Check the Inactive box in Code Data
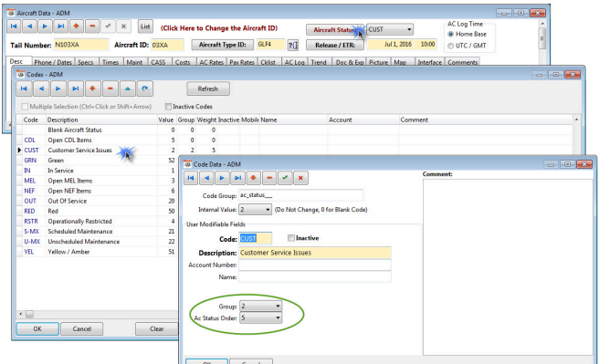599x364 pixels. (x=291, y=238)
